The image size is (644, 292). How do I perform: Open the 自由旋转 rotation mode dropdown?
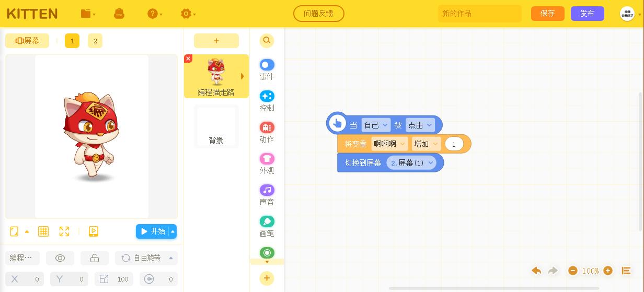pos(146,258)
